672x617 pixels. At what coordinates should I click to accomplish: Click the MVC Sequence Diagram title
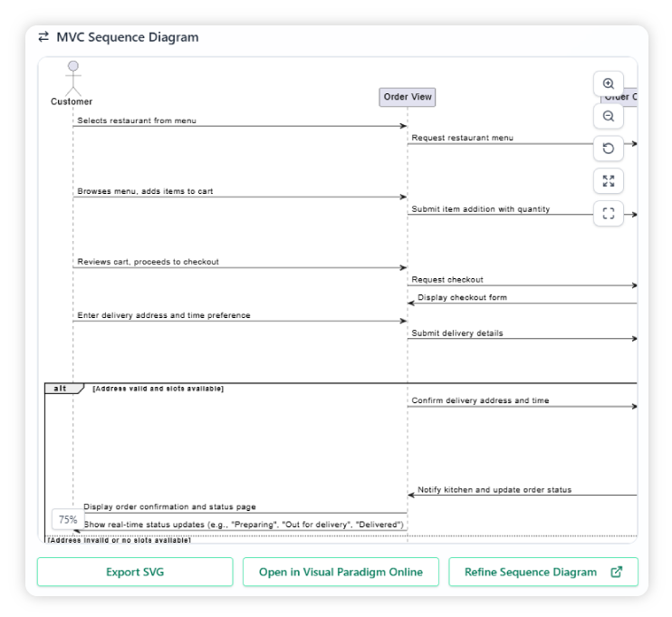click(128, 37)
